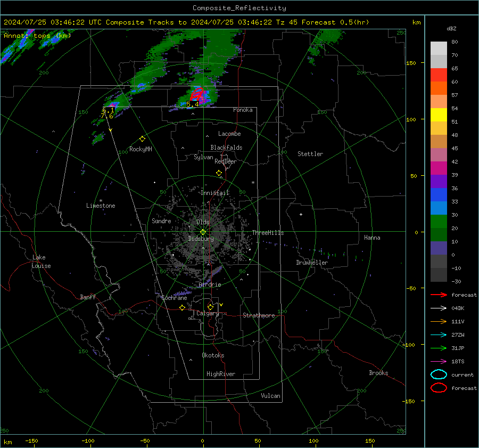Pick the light gray 70–80 dBZ swatch
The width and height of the screenshot is (479, 448).
click(x=439, y=48)
